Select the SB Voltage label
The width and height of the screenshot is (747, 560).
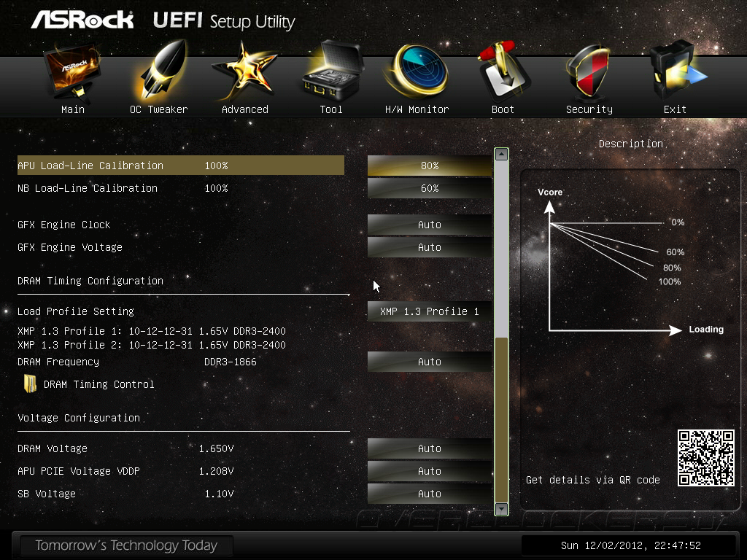(47, 494)
